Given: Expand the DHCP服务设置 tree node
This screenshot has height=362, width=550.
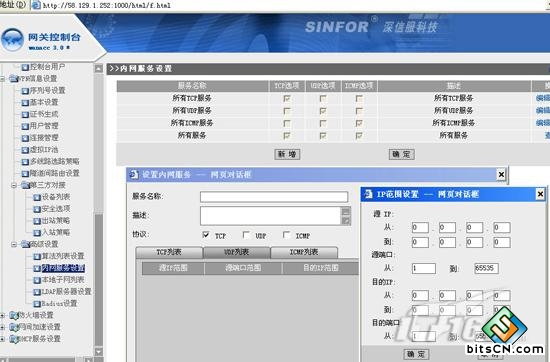Looking at the screenshot, I should point(2,339).
